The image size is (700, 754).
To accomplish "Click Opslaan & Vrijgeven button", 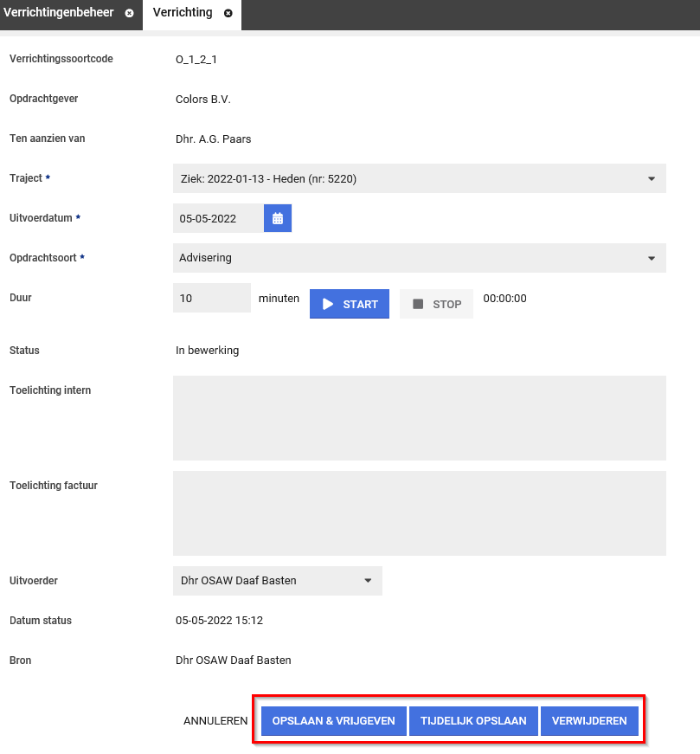I will (x=333, y=721).
